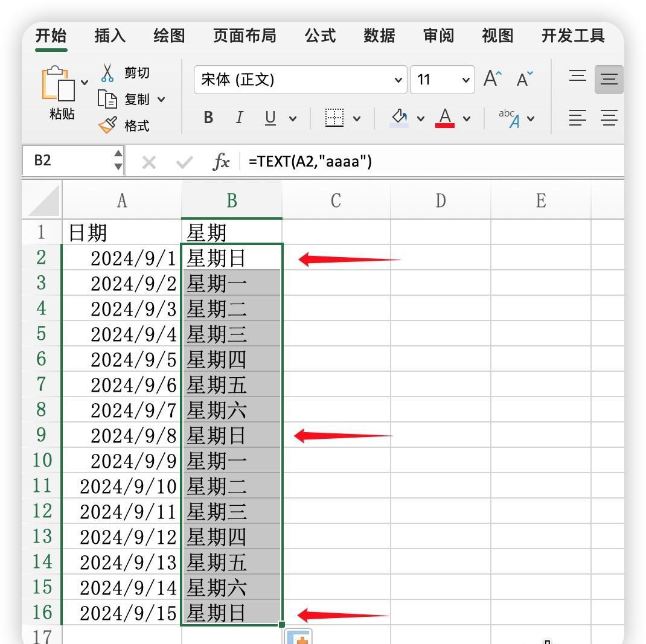Viewport: 646px width, 644px height.
Task: Toggle Italic formatting
Action: [x=239, y=118]
